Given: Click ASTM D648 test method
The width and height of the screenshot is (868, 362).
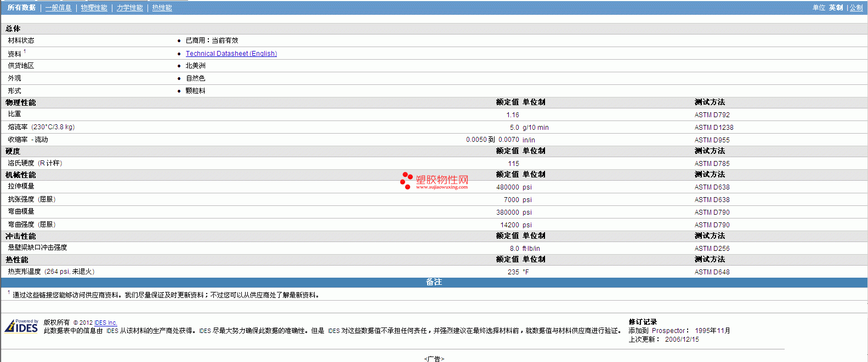Looking at the screenshot, I should (x=712, y=272).
